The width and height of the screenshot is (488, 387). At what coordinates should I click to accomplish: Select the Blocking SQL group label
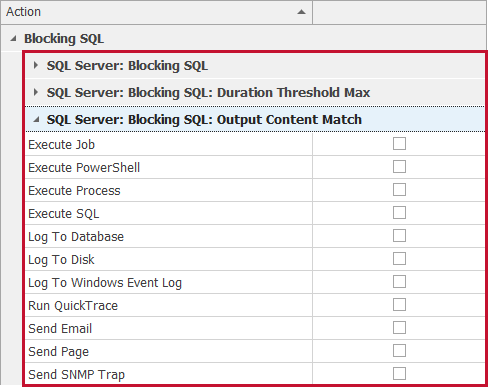(64, 39)
